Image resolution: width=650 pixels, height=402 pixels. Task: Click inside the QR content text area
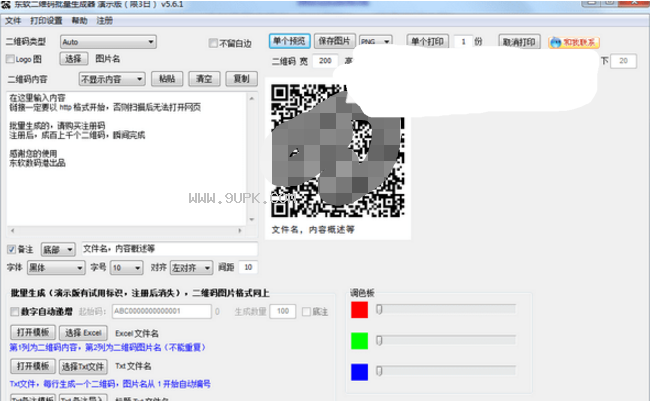point(127,159)
